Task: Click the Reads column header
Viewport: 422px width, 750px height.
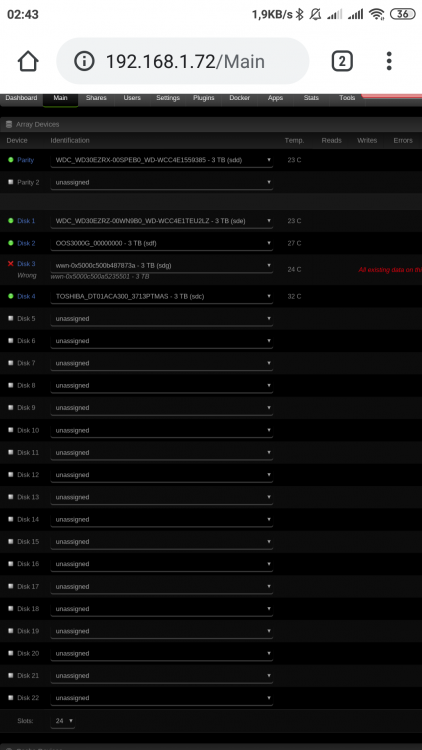Action: pyautogui.click(x=332, y=140)
